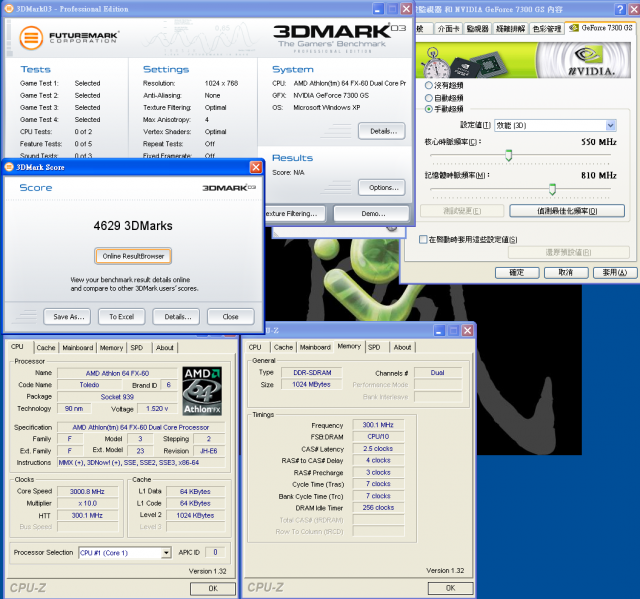Click the Multiplier value x 10.0
This screenshot has height=599, width=640.
tap(87, 504)
